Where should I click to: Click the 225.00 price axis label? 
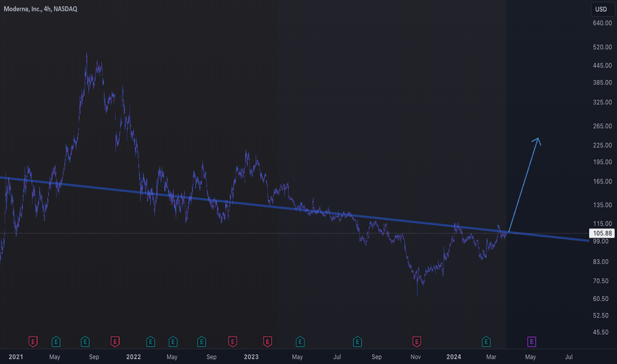602,145
